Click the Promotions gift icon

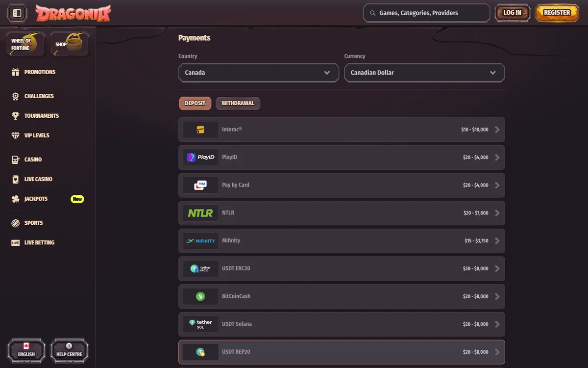[15, 72]
